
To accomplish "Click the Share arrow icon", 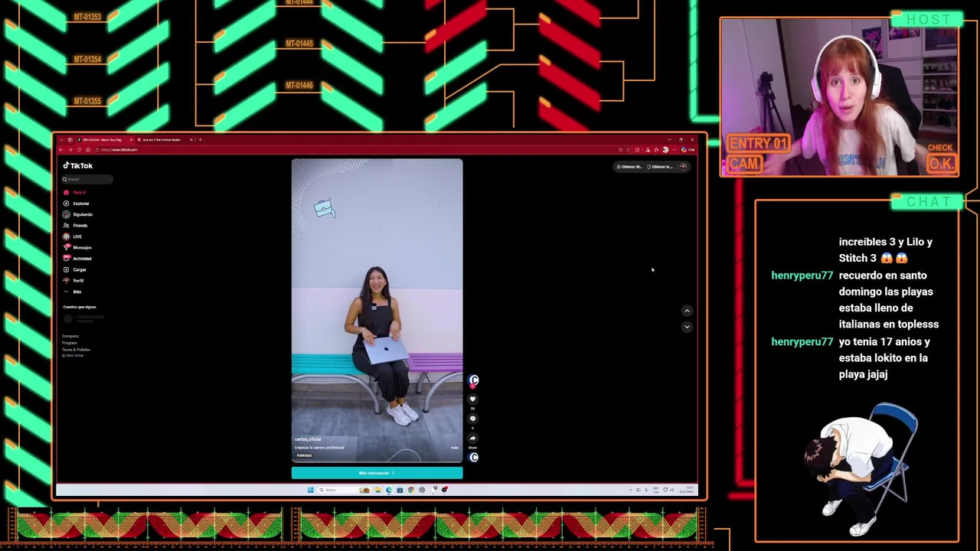I will point(472,439).
